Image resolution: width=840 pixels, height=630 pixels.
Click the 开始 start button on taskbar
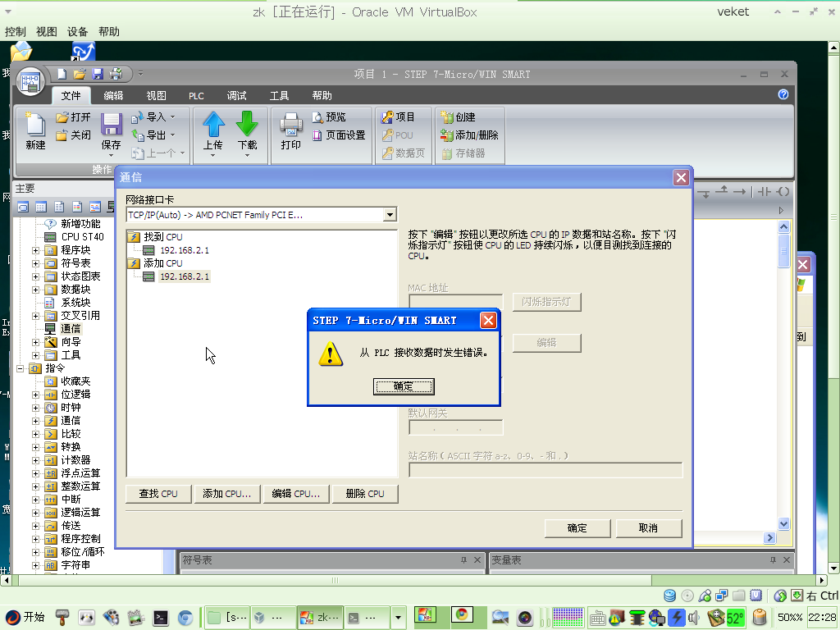25,618
